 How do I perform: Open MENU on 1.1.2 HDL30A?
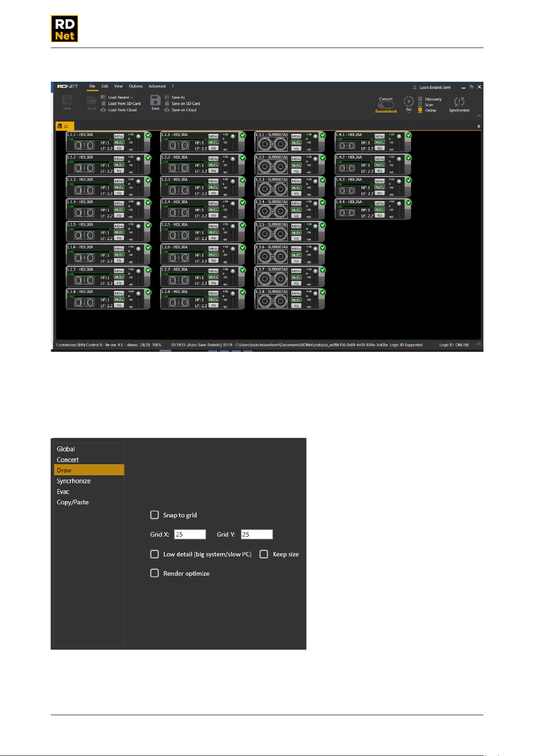pos(119,159)
